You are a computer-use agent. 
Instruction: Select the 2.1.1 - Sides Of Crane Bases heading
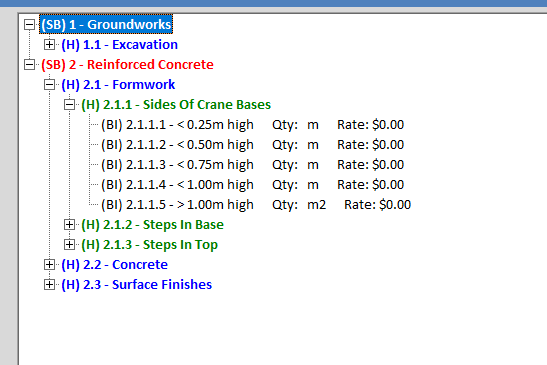pyautogui.click(x=176, y=105)
